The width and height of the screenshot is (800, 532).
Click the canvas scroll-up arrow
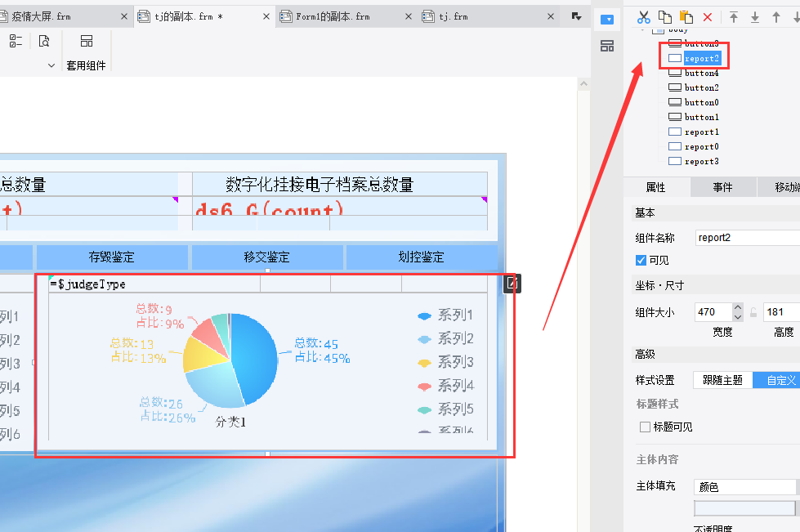[x=584, y=83]
